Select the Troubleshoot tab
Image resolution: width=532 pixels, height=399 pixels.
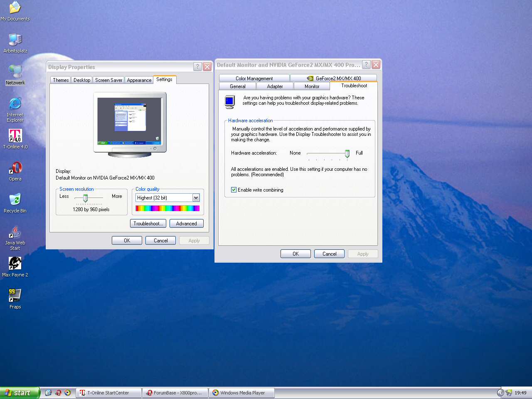354,86
